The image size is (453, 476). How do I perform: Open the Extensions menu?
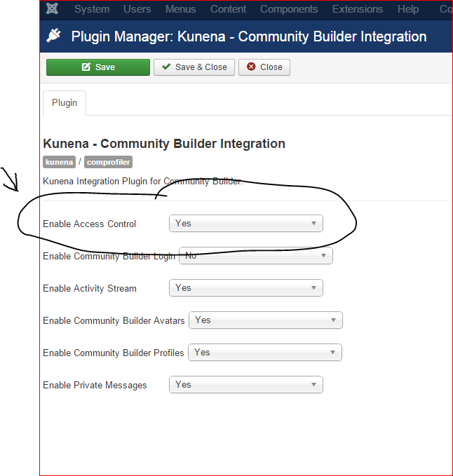tap(358, 9)
